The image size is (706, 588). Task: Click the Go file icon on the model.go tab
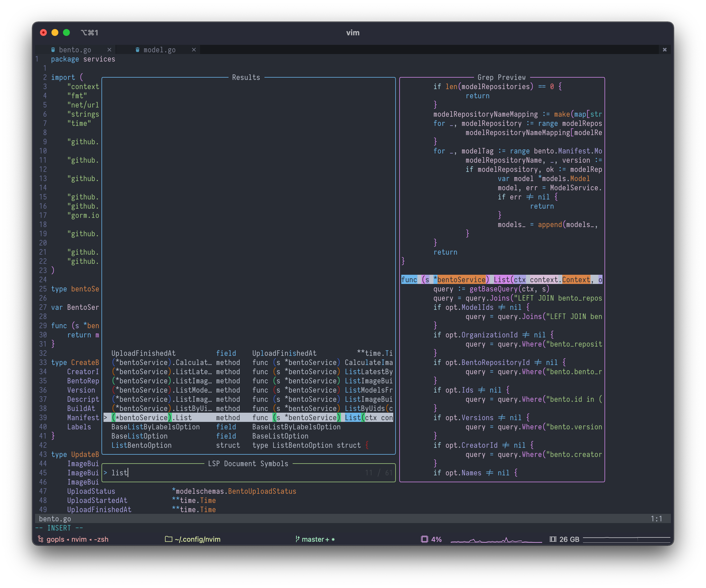[x=137, y=50]
